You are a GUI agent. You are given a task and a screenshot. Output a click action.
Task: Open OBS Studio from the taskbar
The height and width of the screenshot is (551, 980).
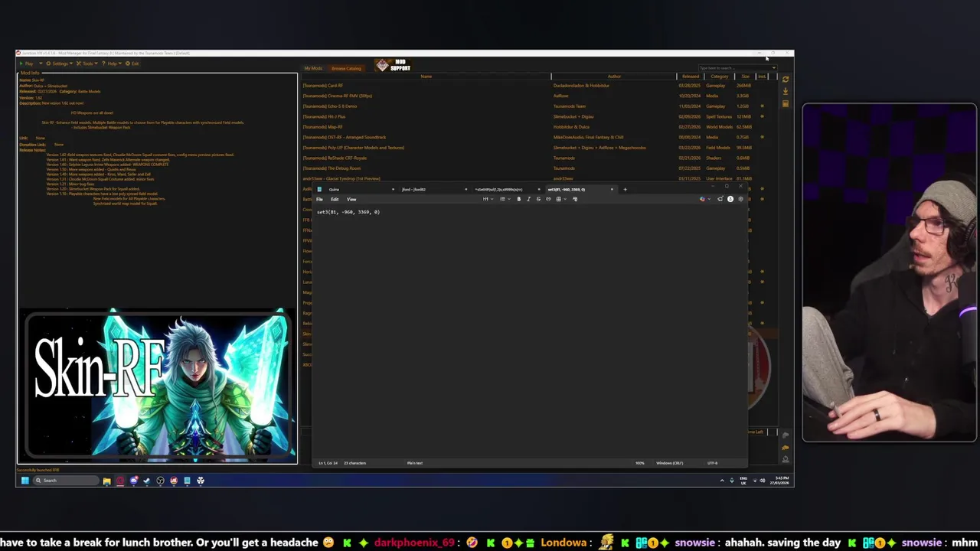coord(160,481)
